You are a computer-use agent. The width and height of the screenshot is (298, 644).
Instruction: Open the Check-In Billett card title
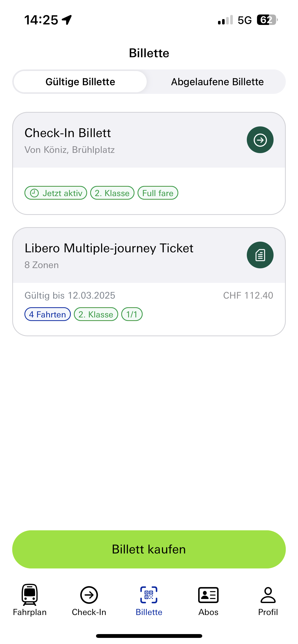tap(68, 133)
